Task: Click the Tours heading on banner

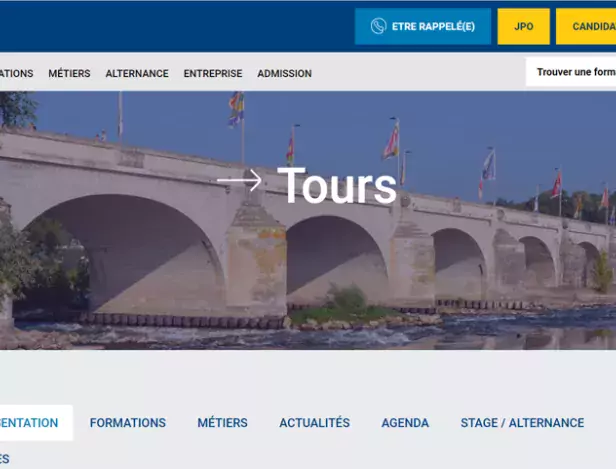Action: pyautogui.click(x=337, y=185)
